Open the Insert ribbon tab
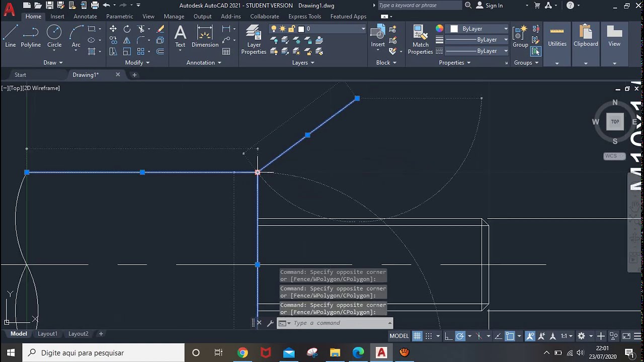Viewport: 644px width, 362px height. click(x=57, y=17)
